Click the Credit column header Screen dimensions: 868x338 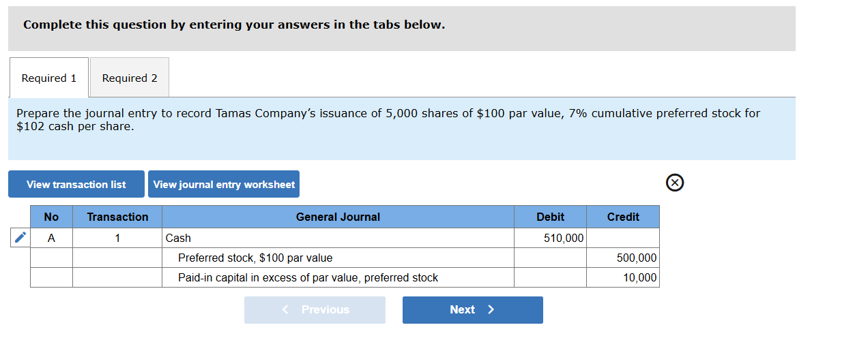pos(623,217)
